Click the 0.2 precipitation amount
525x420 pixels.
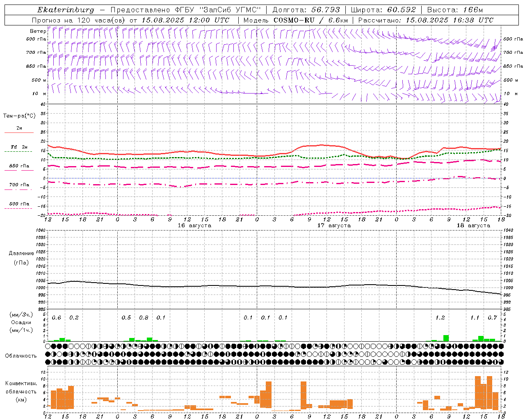tap(74, 318)
